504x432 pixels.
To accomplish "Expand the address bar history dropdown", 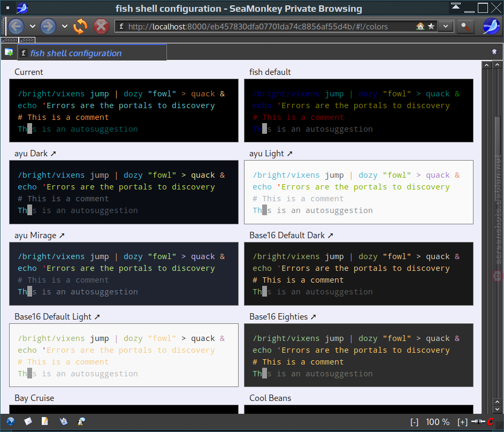I will 446,26.
